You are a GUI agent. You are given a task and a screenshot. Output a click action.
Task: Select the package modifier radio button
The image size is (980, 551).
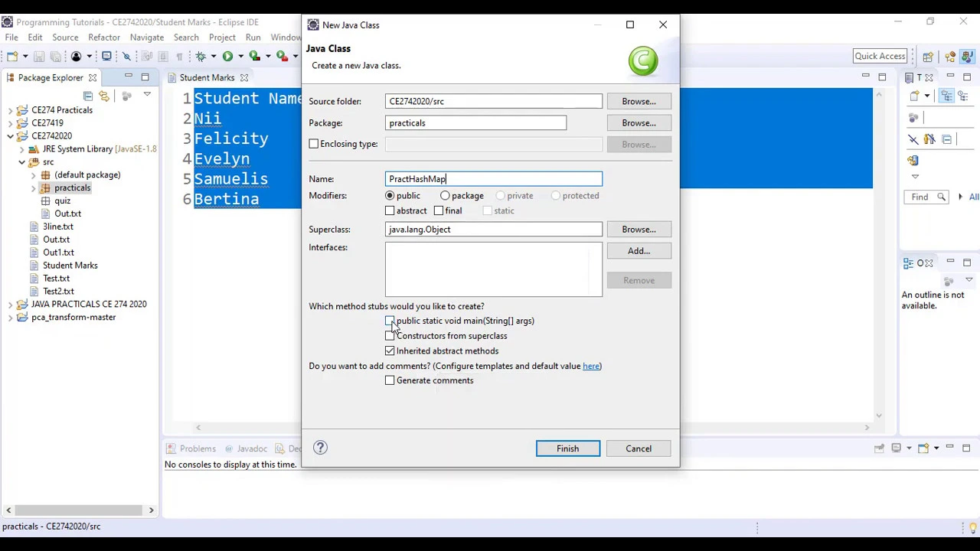tap(445, 196)
